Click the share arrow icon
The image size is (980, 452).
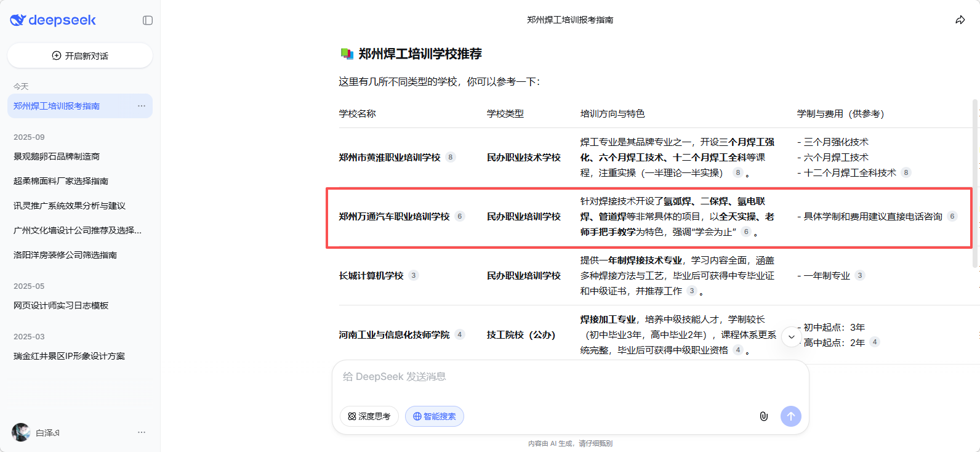tap(960, 20)
